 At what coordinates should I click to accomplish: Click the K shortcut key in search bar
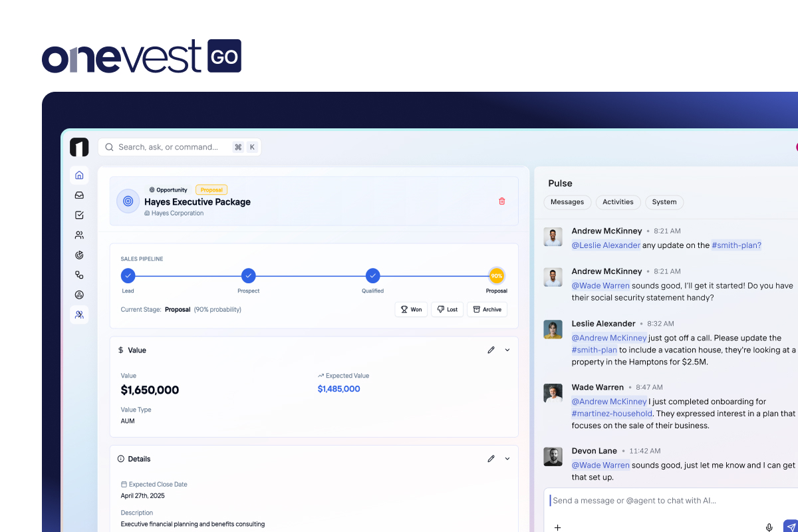click(x=252, y=147)
